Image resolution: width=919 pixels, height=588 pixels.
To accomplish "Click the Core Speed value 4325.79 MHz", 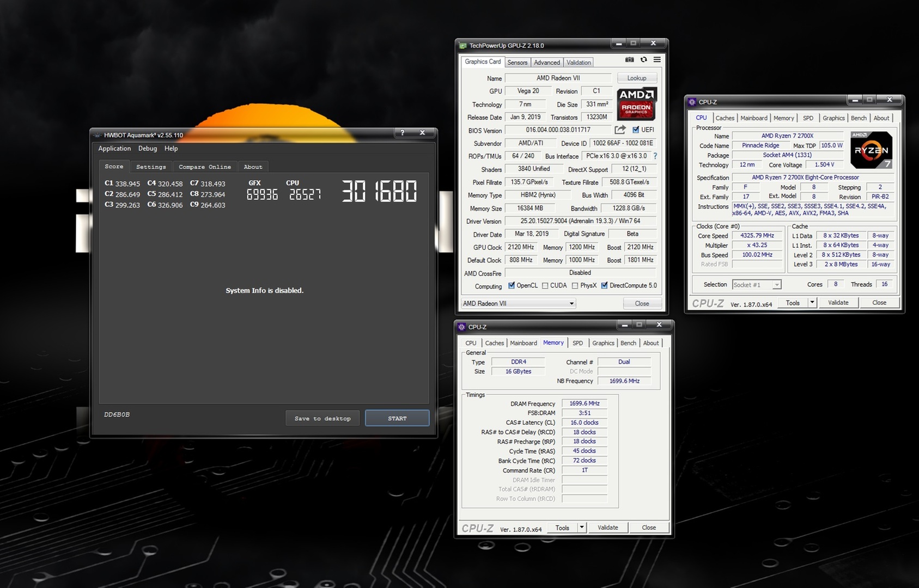I will coord(757,236).
